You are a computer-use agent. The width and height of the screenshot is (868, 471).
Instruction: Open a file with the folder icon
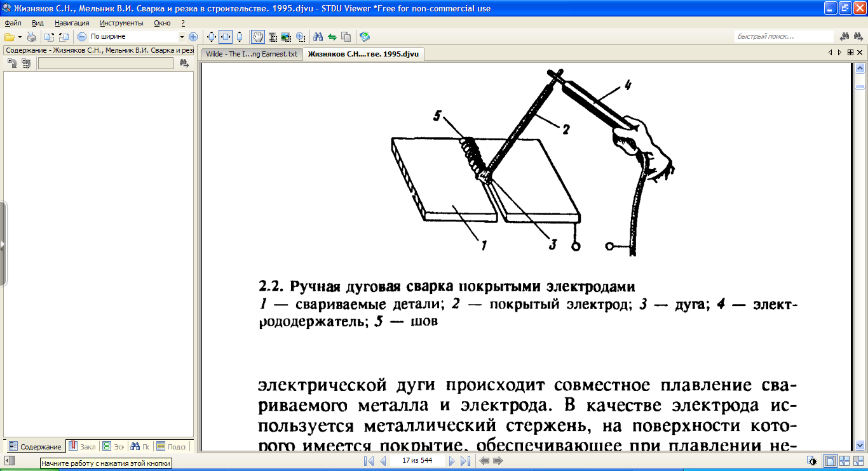[x=10, y=37]
